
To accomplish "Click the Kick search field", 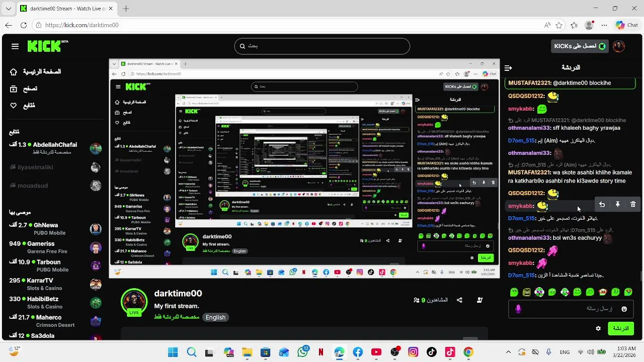I will click(322, 46).
